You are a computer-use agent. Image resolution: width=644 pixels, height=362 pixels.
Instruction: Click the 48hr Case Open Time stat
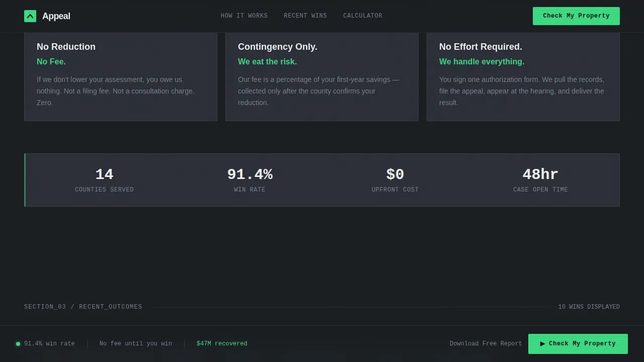540,180
